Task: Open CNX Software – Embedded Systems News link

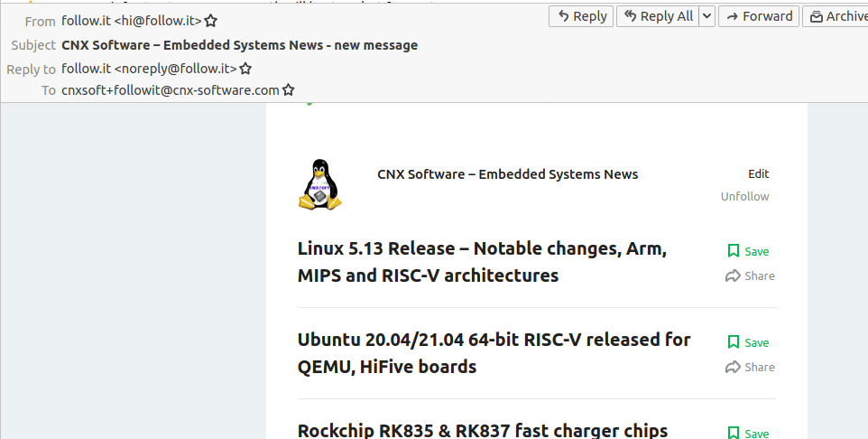Action: point(508,174)
